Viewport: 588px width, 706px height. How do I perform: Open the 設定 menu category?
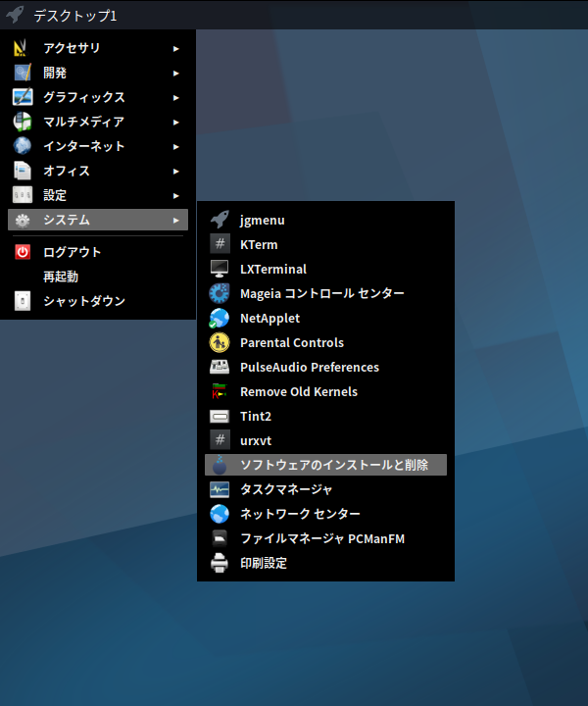98,195
